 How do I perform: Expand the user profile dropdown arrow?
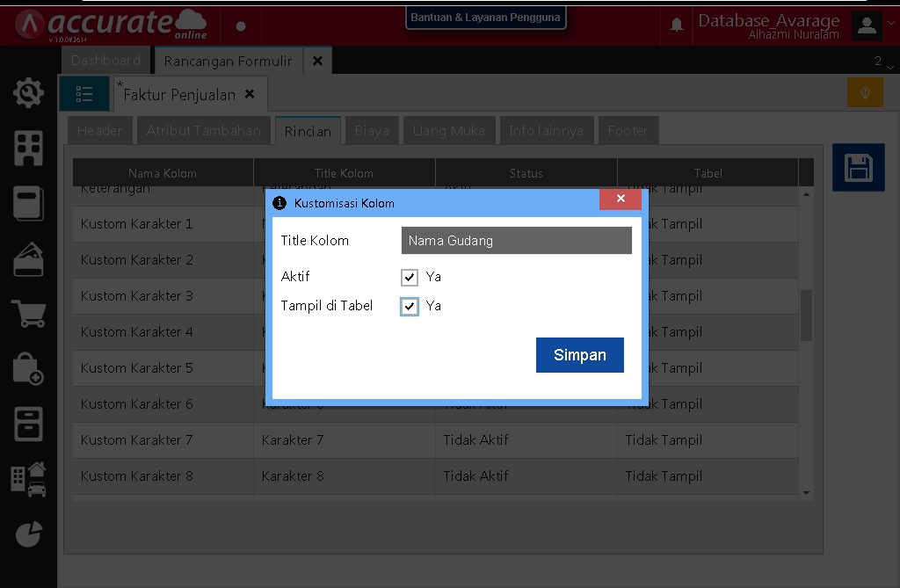click(867, 25)
